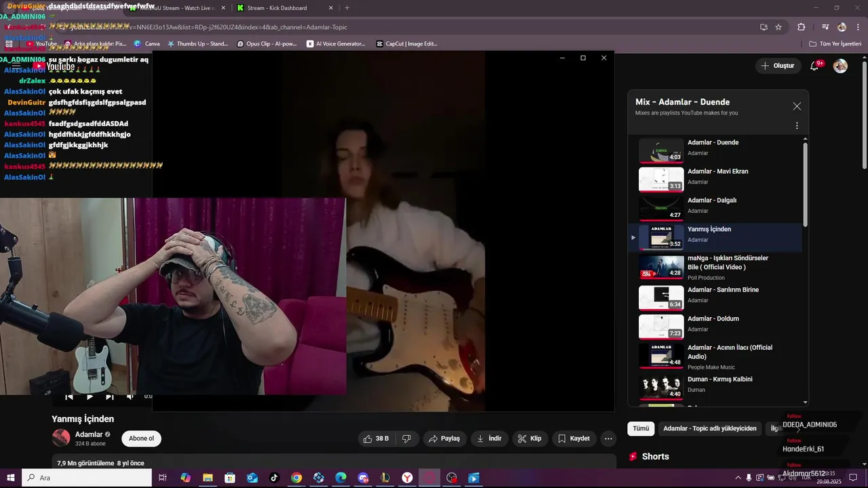Open browser apps grid in bookmarks bar

(x=9, y=43)
